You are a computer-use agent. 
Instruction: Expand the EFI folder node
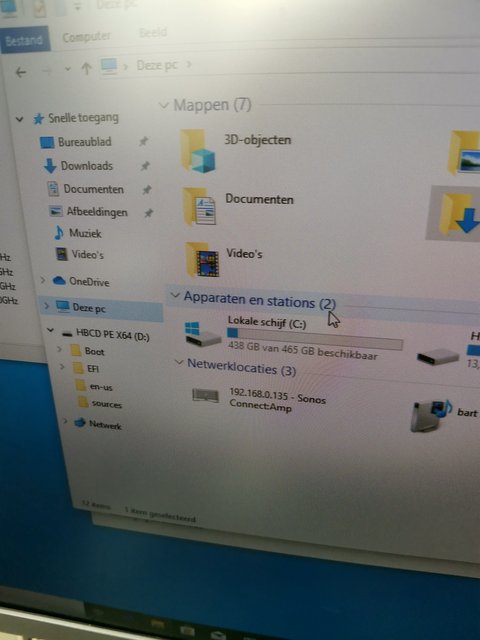[x=62, y=367]
